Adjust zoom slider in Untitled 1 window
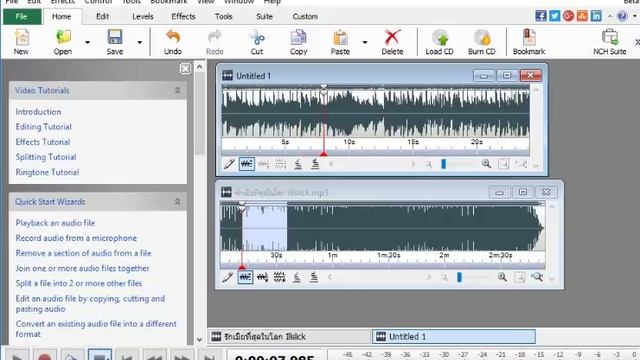 coord(444,164)
